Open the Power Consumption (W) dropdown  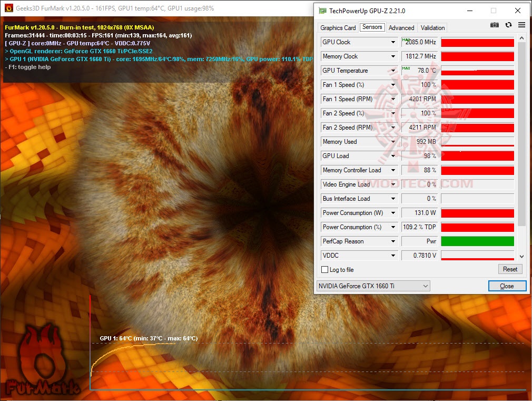[393, 213]
